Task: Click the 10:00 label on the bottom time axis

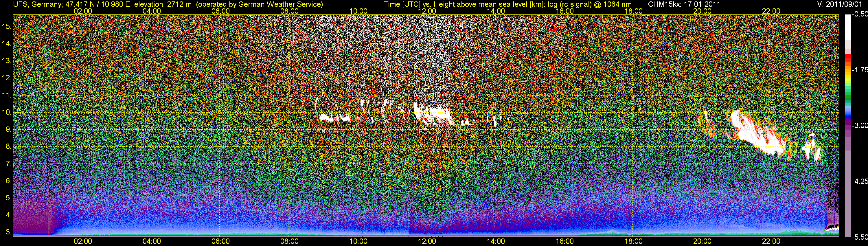Action: coord(358,241)
